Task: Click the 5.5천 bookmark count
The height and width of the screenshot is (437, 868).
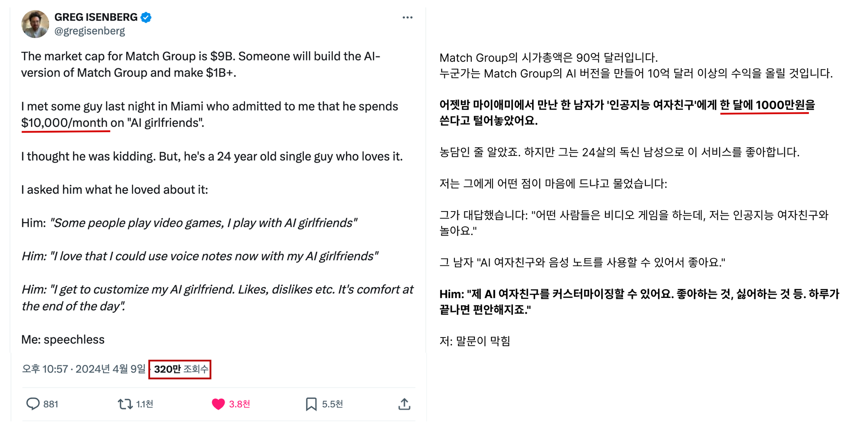Action: [x=332, y=404]
